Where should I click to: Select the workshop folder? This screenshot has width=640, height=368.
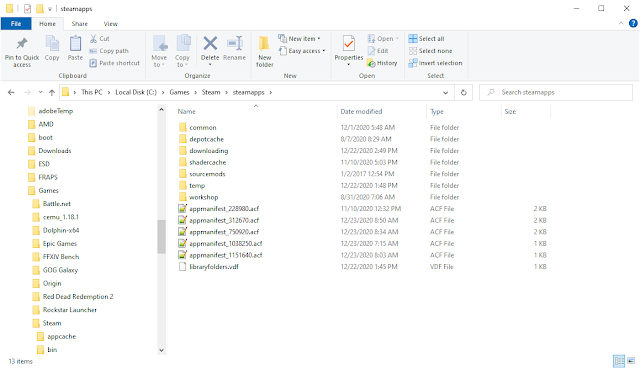point(204,197)
